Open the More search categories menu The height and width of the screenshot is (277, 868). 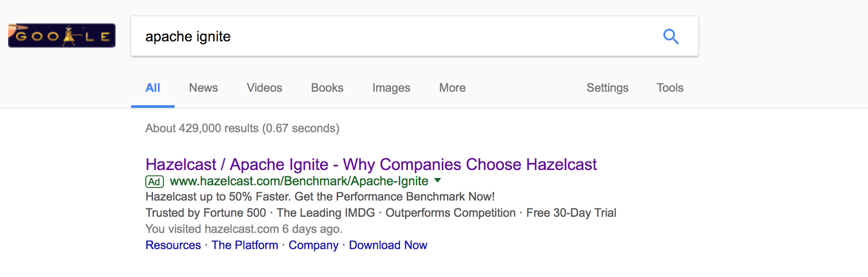(x=452, y=88)
